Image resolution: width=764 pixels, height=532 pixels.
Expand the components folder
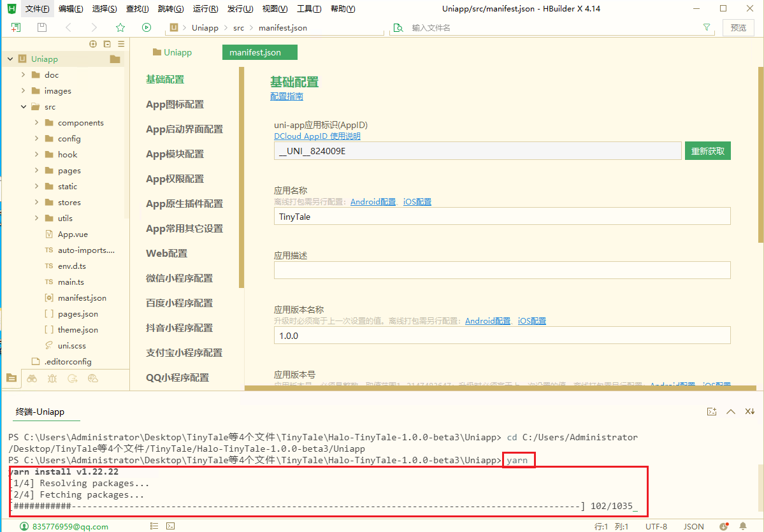click(x=36, y=122)
